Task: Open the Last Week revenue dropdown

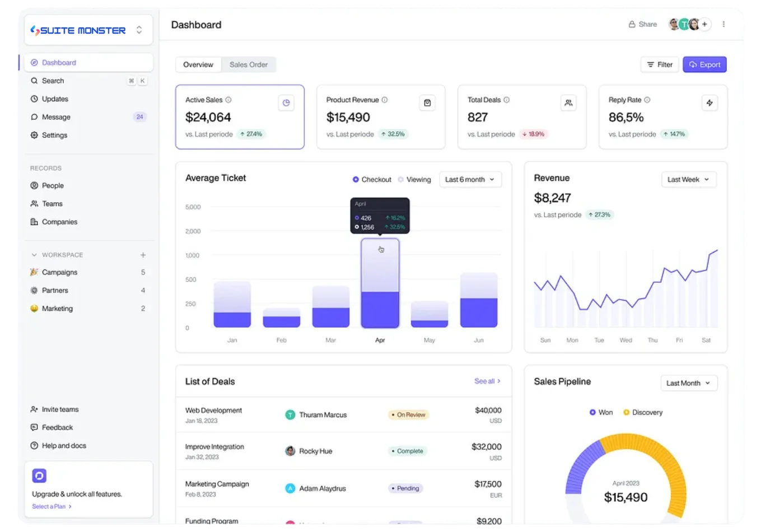Action: [688, 180]
